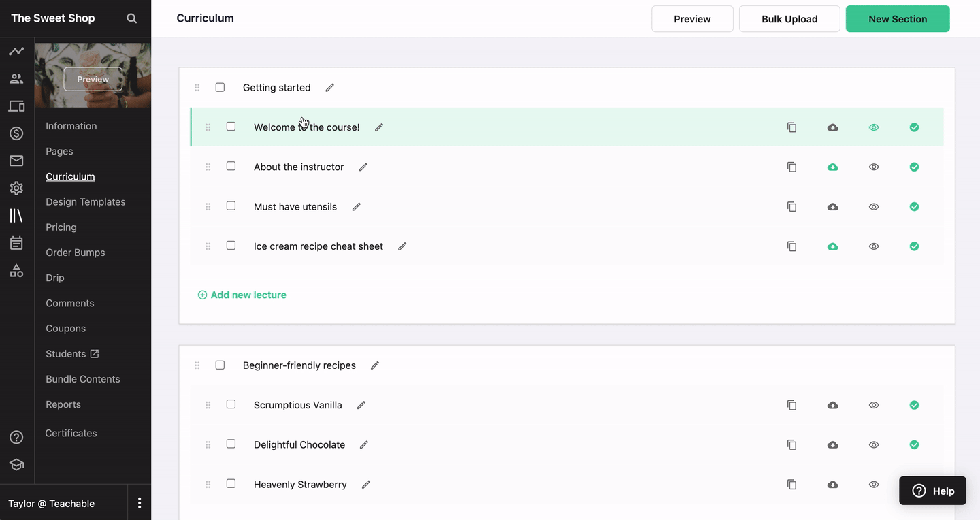Viewport: 980px width, 520px height.
Task: Check the Ice cream recipe cheat sheet checkbox
Action: point(231,245)
